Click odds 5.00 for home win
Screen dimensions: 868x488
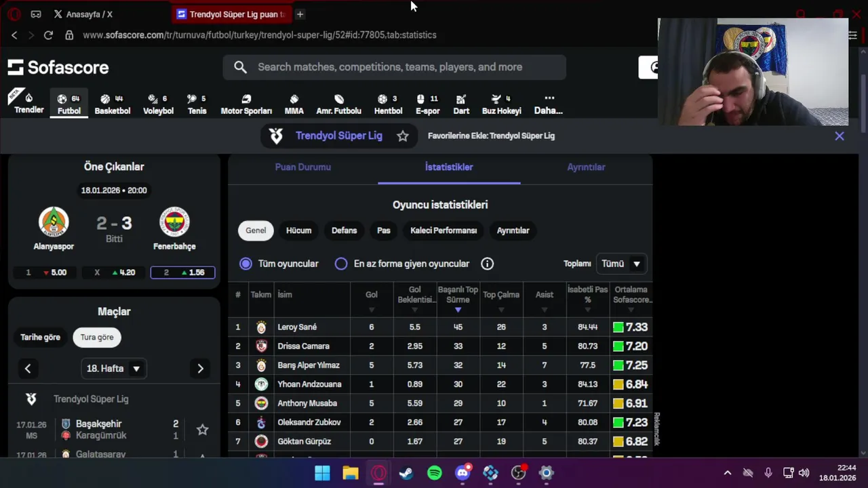(45, 272)
